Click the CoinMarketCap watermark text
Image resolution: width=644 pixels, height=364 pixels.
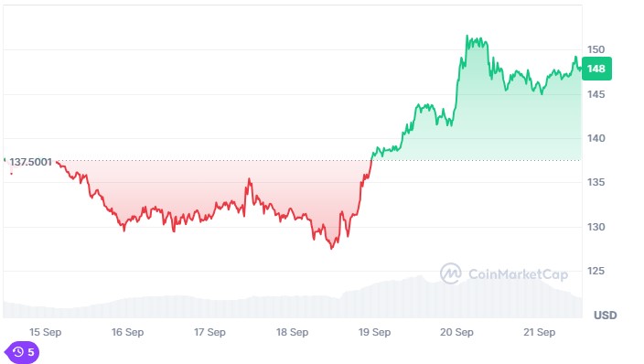coord(519,274)
